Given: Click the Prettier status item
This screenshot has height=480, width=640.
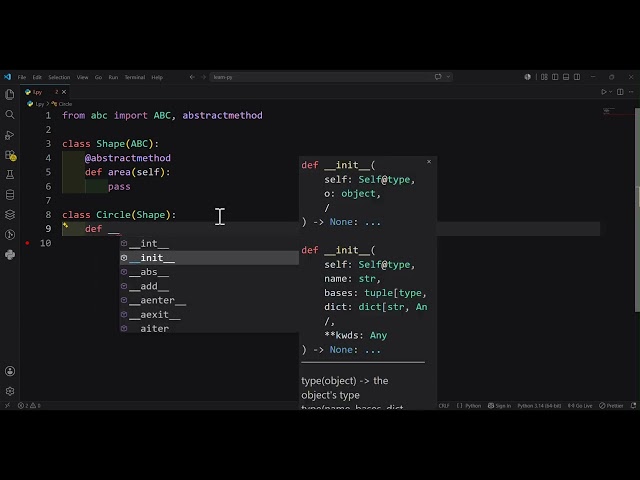Looking at the screenshot, I should point(611,405).
